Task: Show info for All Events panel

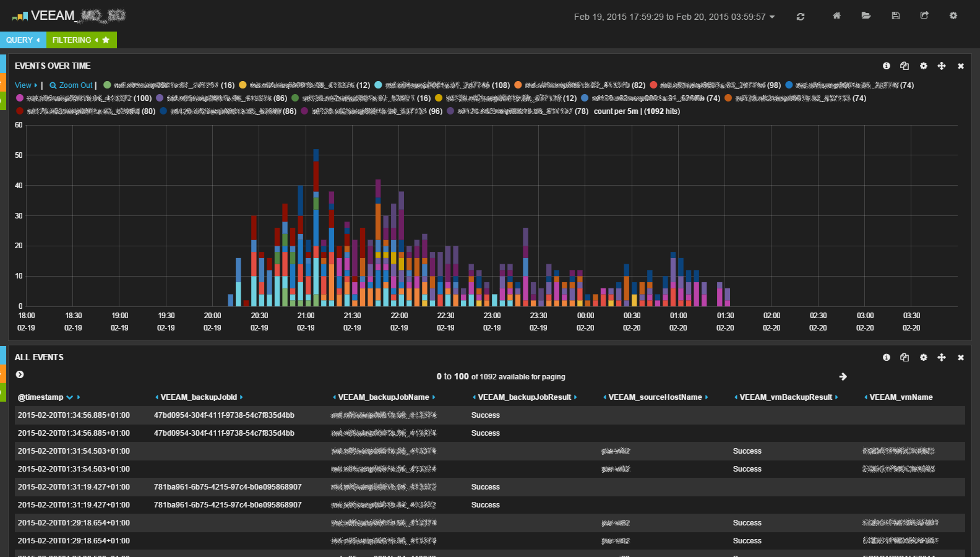Action: (887, 357)
